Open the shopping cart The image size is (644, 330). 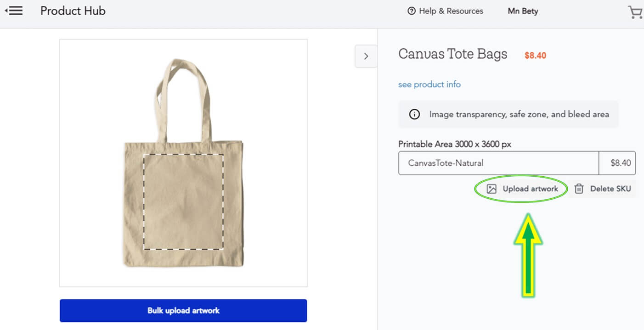[636, 12]
